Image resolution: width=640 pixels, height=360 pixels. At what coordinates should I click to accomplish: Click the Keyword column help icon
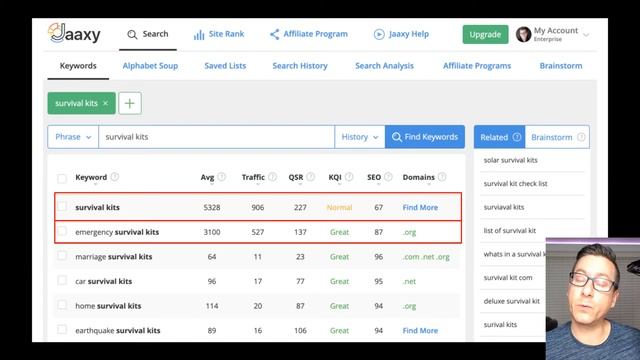tap(115, 177)
